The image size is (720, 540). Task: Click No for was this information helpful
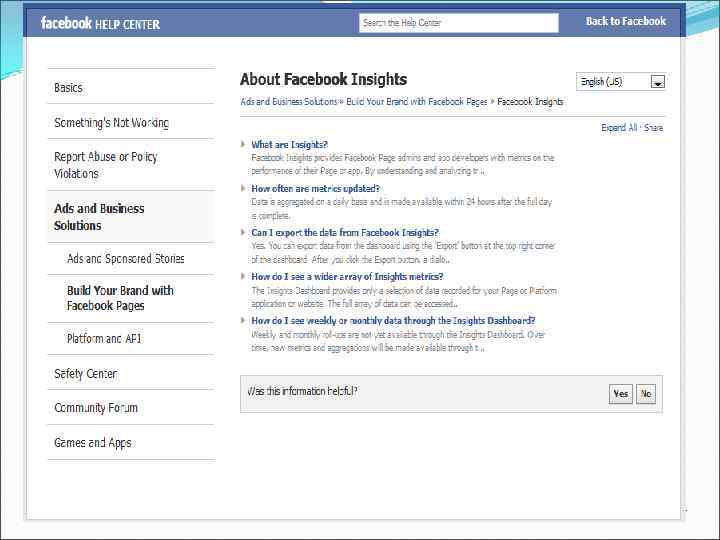[x=646, y=394]
